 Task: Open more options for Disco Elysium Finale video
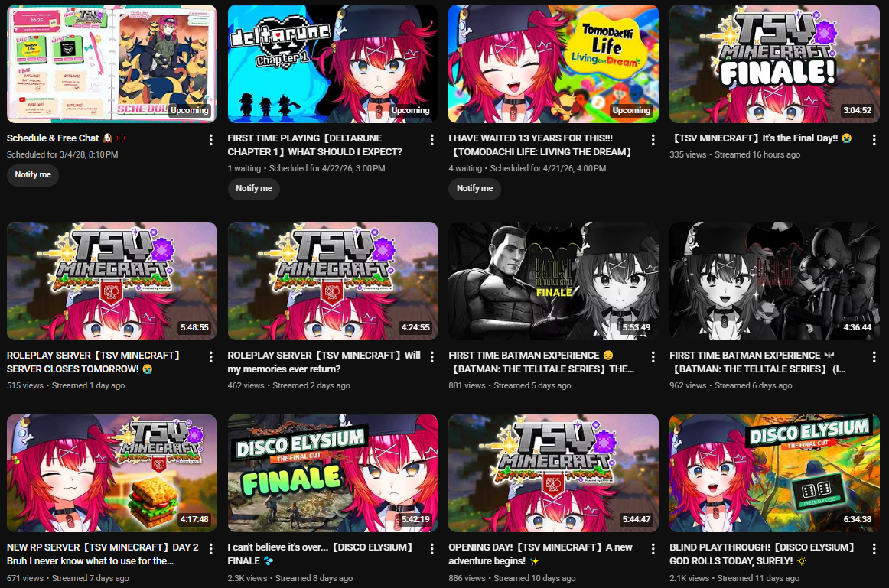[432, 549]
